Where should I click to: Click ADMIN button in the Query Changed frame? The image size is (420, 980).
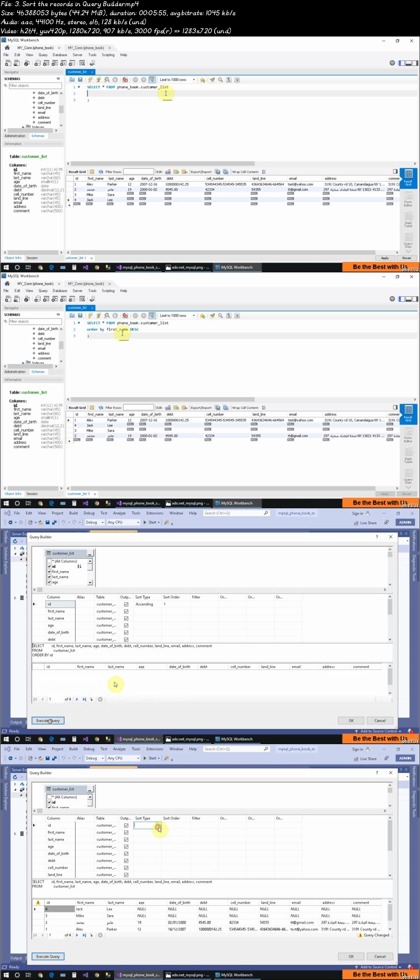(x=405, y=758)
